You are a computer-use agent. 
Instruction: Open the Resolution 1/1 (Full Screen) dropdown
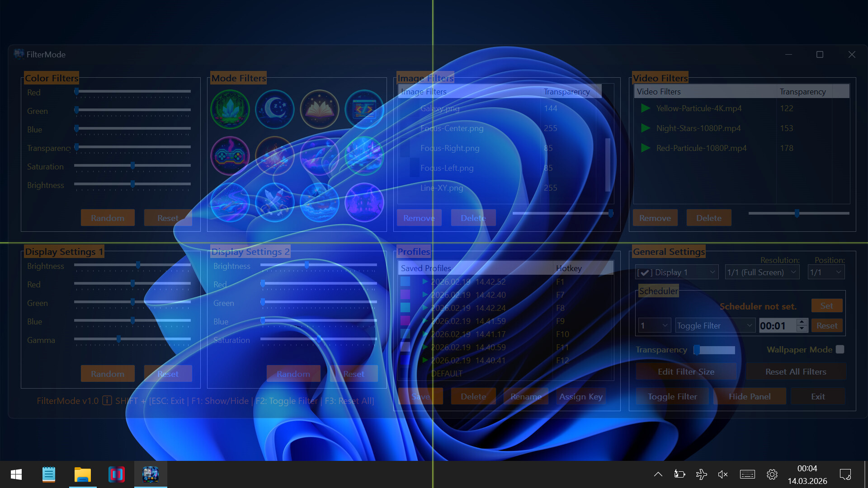click(x=762, y=272)
